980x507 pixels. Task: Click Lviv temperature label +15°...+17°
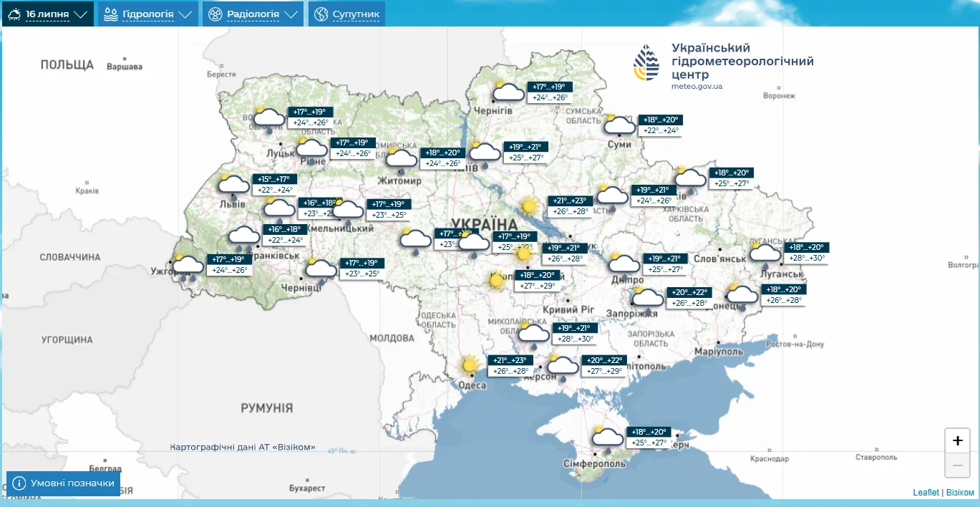tap(273, 179)
